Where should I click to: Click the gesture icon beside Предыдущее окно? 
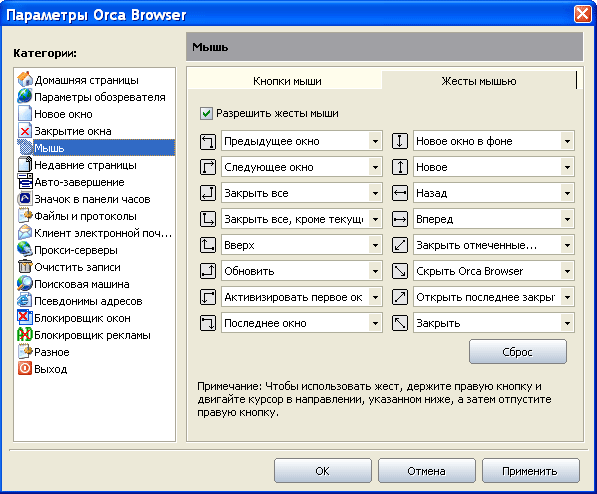click(x=208, y=141)
